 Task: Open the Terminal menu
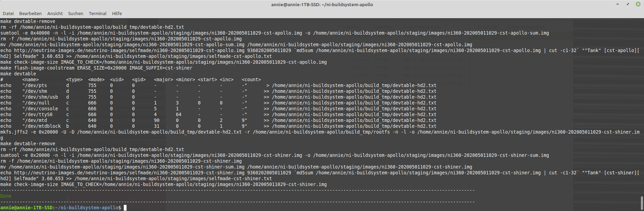[97, 14]
